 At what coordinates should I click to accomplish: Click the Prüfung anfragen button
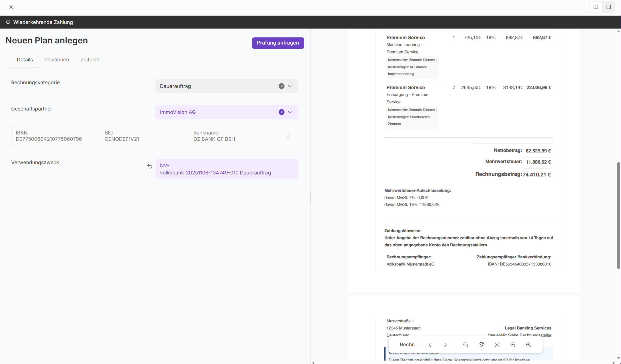pyautogui.click(x=278, y=43)
